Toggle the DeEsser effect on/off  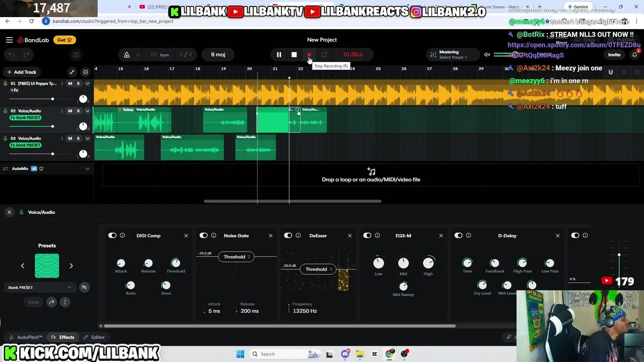[x=288, y=235]
